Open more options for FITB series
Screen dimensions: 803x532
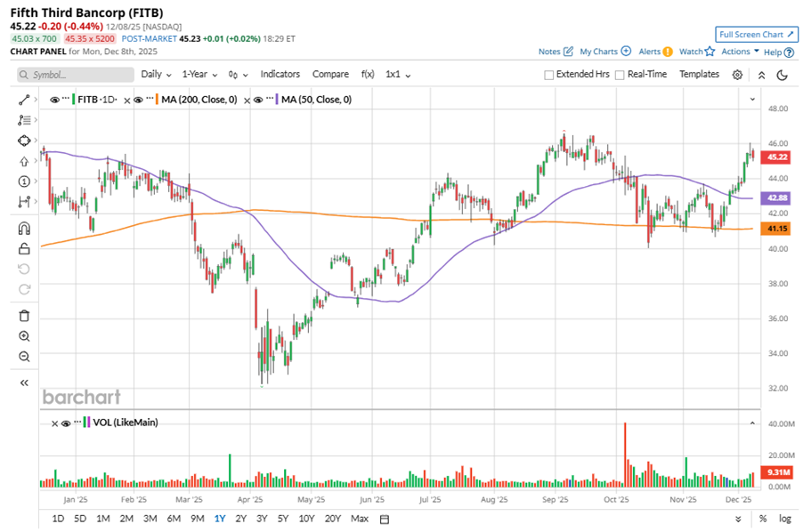66,99
